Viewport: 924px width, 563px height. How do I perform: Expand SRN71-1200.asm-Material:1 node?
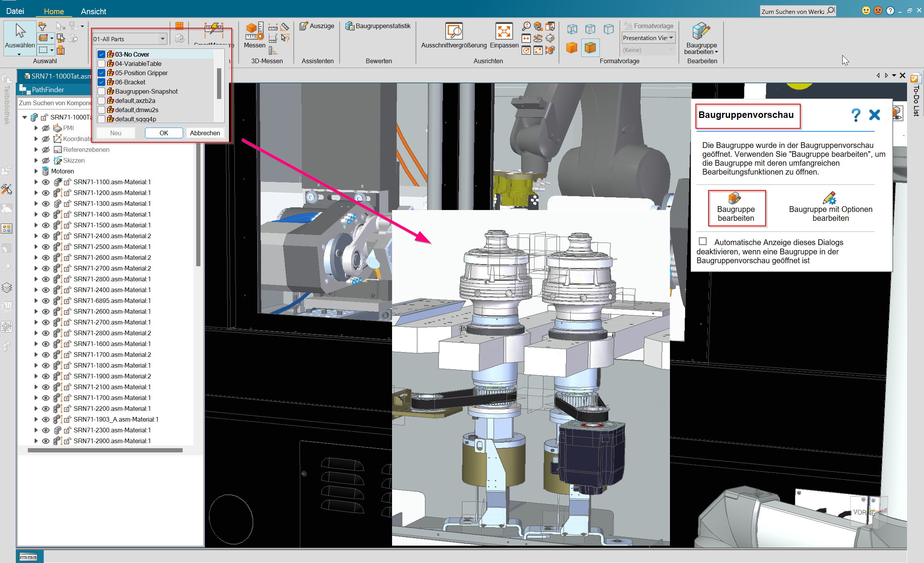36,193
